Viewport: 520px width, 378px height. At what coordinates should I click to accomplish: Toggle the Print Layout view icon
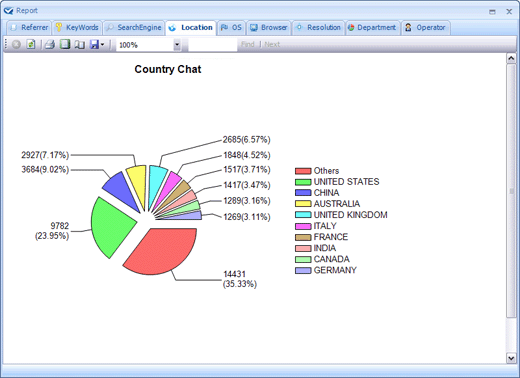pos(65,44)
